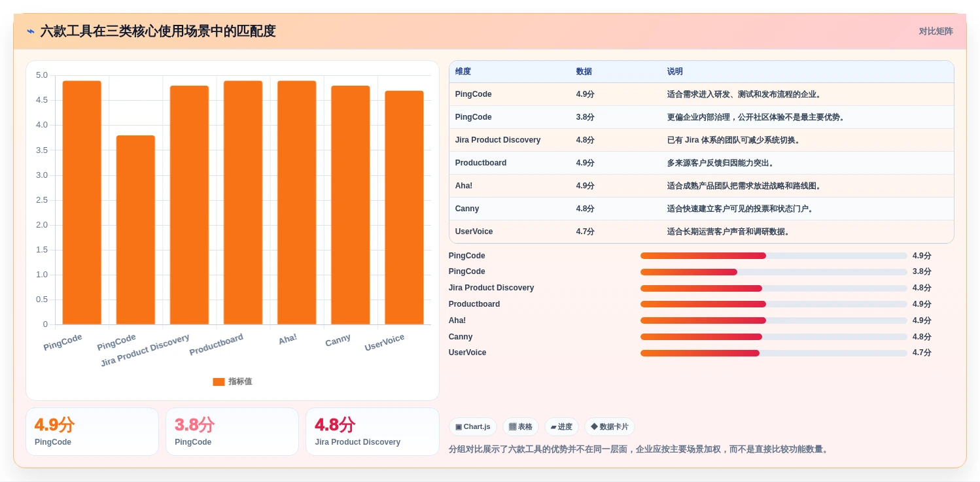
Task: Click description 已有 Jira 体系的团队可减少系统切换
Action: [734, 140]
